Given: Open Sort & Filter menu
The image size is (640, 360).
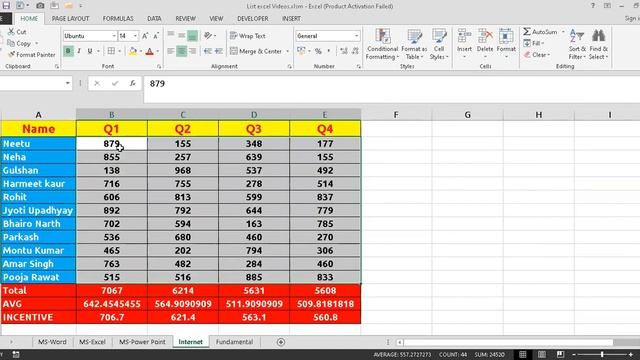Looking at the screenshot, I should point(577,44).
